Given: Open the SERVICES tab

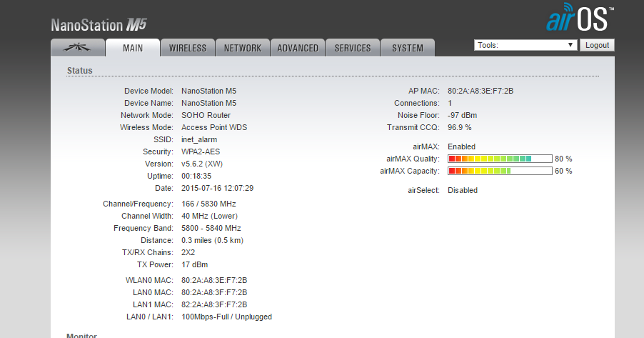Looking at the screenshot, I should click(x=353, y=48).
